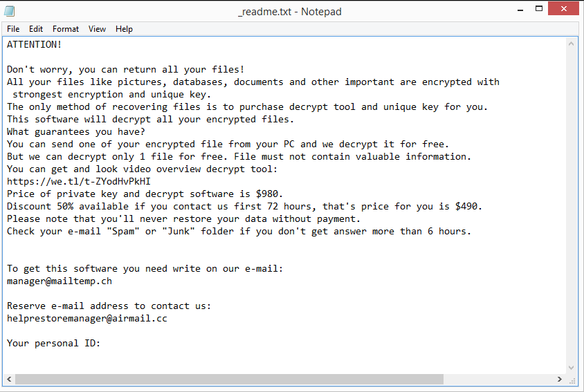Click the Notepad icon in title bar
Screen dimensions: 584x392
click(10, 11)
